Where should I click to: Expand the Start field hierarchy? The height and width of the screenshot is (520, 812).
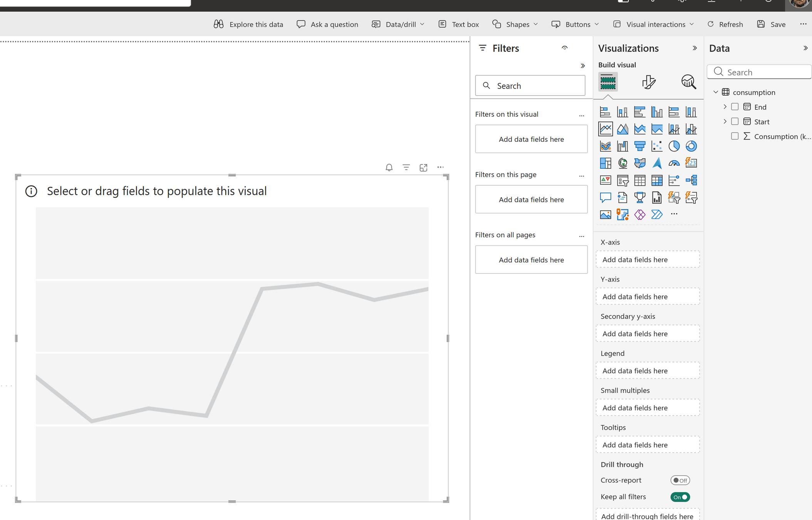725,121
